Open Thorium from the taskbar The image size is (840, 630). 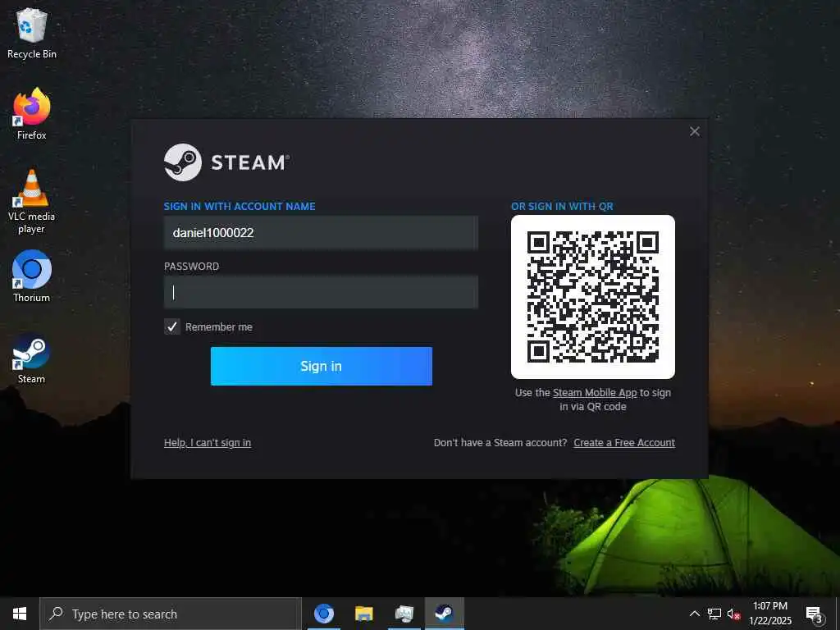click(323, 614)
